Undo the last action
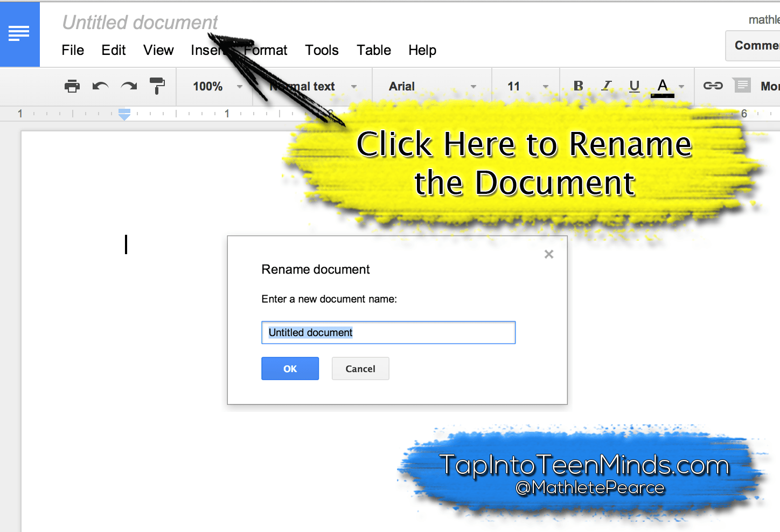780x532 pixels. pyautogui.click(x=100, y=86)
